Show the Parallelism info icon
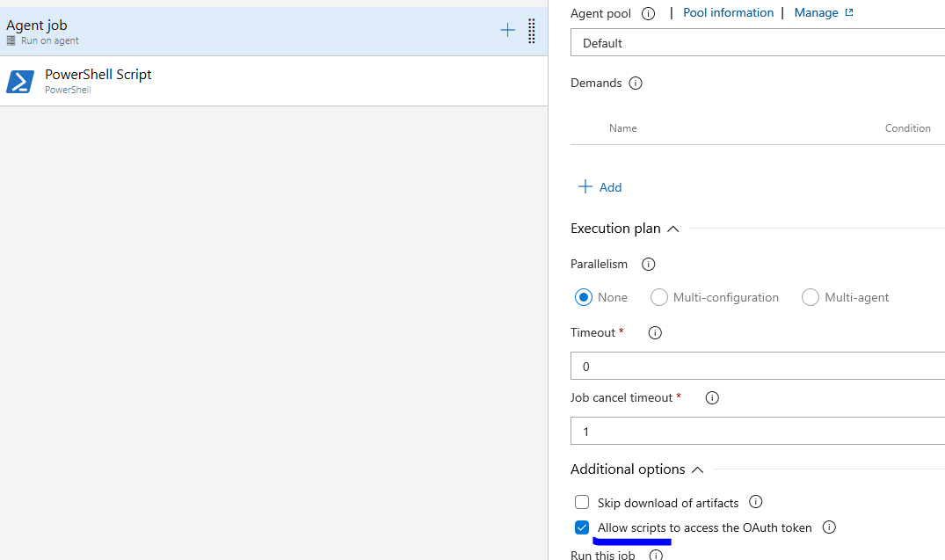Image resolution: width=945 pixels, height=560 pixels. [x=648, y=264]
